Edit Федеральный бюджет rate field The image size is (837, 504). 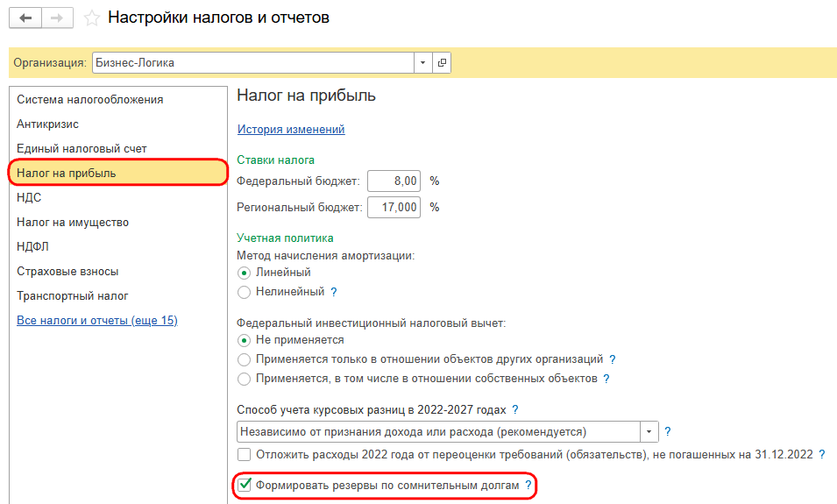pyautogui.click(x=394, y=181)
